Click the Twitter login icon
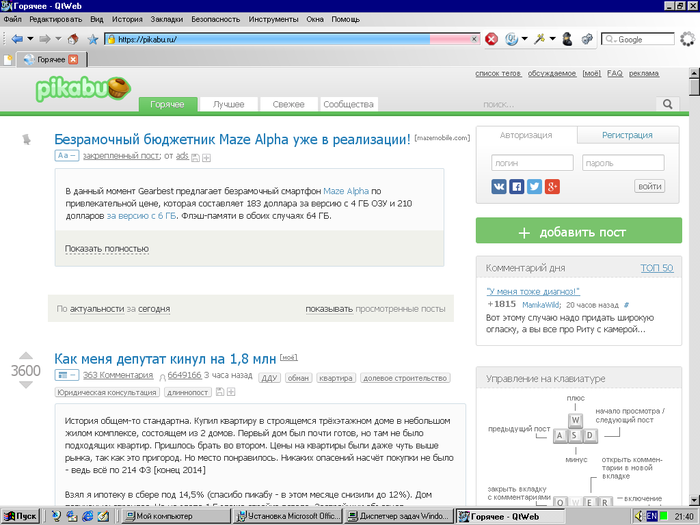Image resolution: width=700 pixels, height=525 pixels. (x=534, y=186)
